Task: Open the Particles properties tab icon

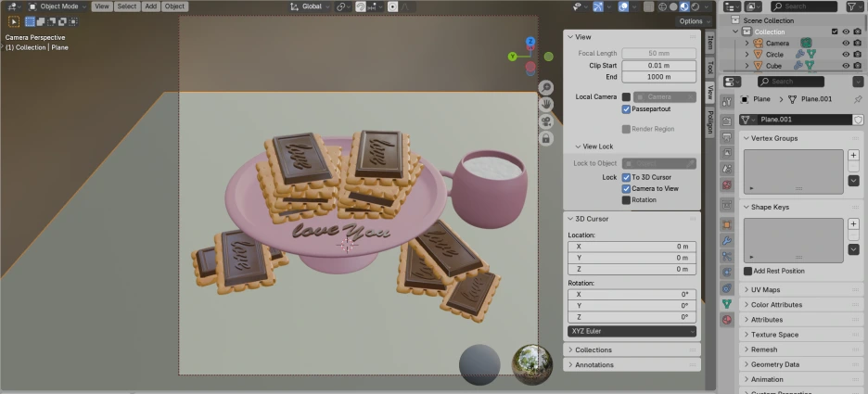Action: pyautogui.click(x=727, y=256)
